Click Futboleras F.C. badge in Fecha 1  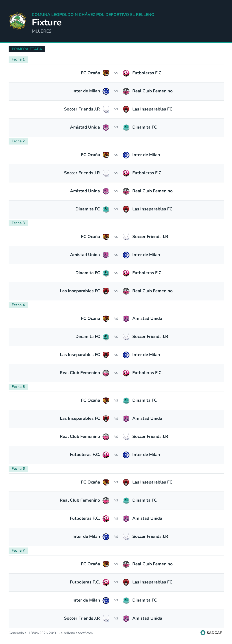[126, 73]
